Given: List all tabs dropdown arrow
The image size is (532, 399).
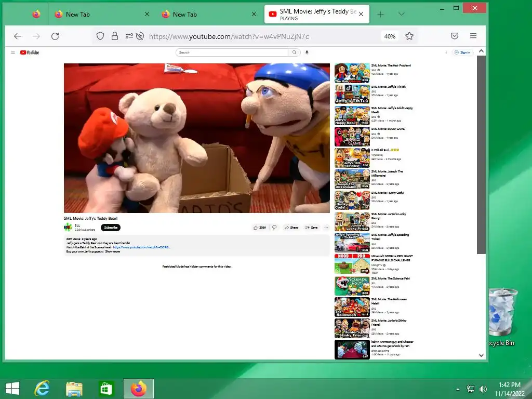Looking at the screenshot, I should (x=402, y=14).
